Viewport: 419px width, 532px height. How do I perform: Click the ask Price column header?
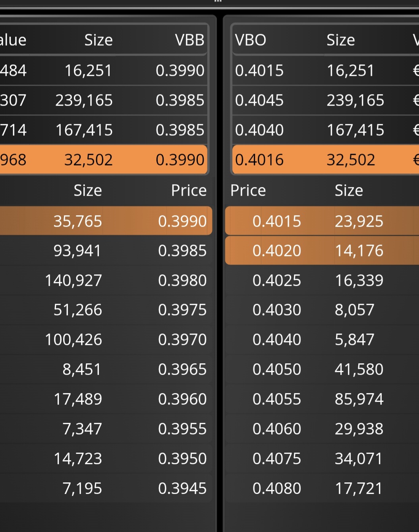point(248,191)
